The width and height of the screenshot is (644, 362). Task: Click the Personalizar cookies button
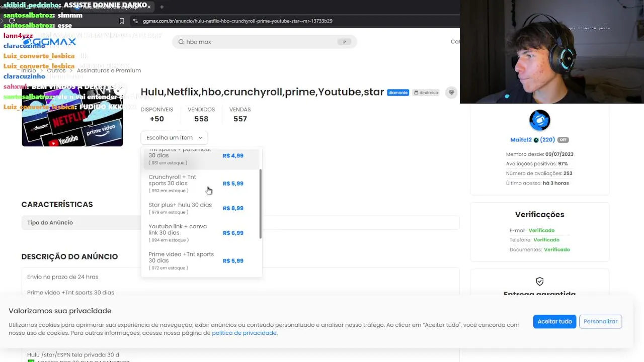(600, 321)
